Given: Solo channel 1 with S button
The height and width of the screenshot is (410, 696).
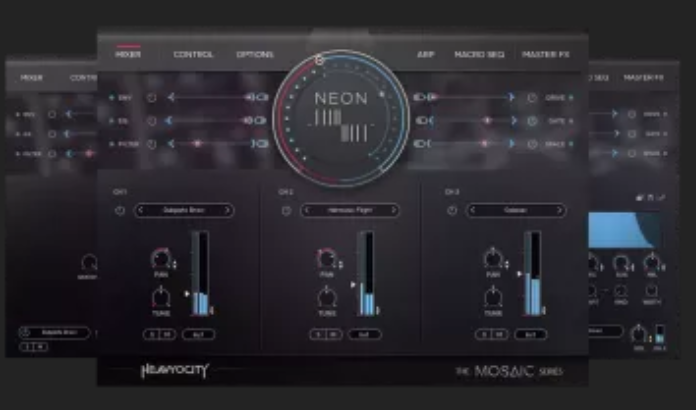Looking at the screenshot, I should (x=152, y=335).
